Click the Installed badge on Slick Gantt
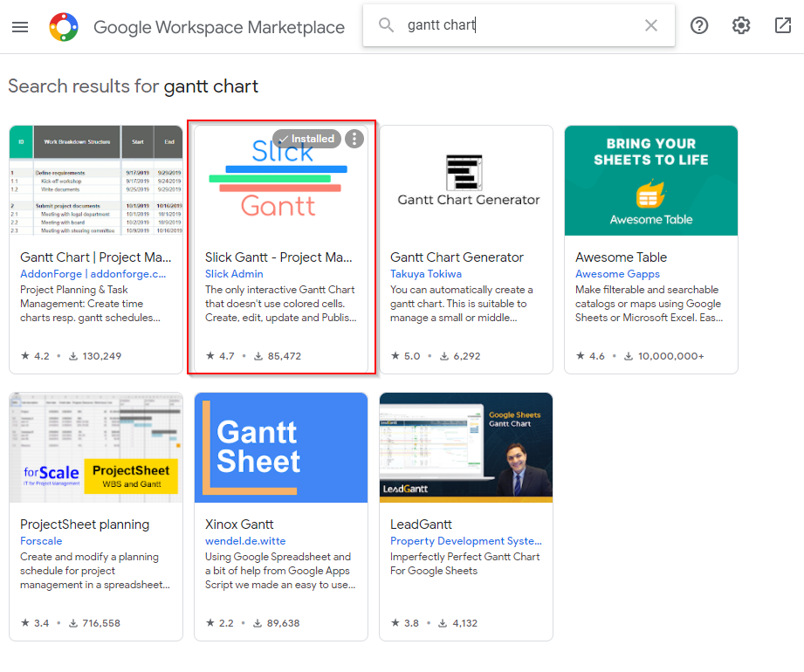Screen dimensions: 804x672 306,139
